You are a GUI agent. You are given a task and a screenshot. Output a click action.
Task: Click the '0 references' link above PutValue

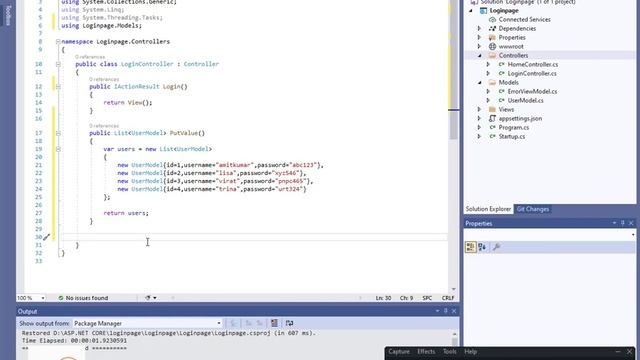pyautogui.click(x=104, y=126)
